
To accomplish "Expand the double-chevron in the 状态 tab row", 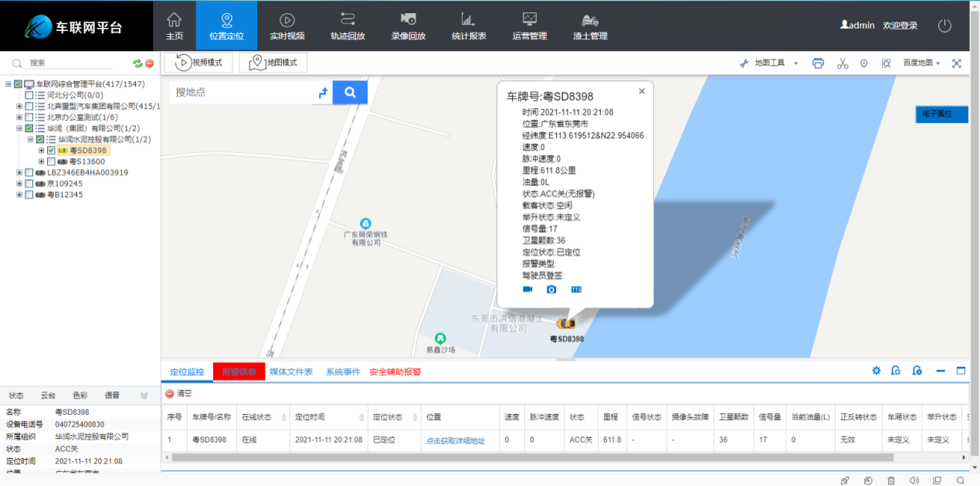I will 144,396.
